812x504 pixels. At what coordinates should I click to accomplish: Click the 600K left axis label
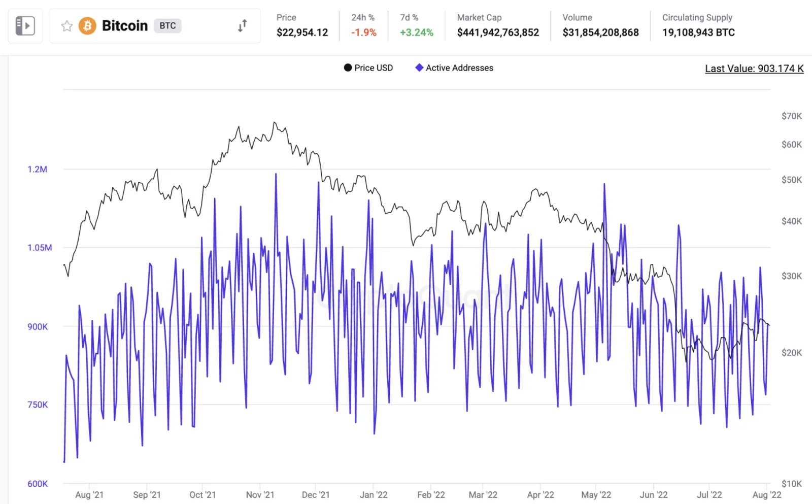pos(38,484)
